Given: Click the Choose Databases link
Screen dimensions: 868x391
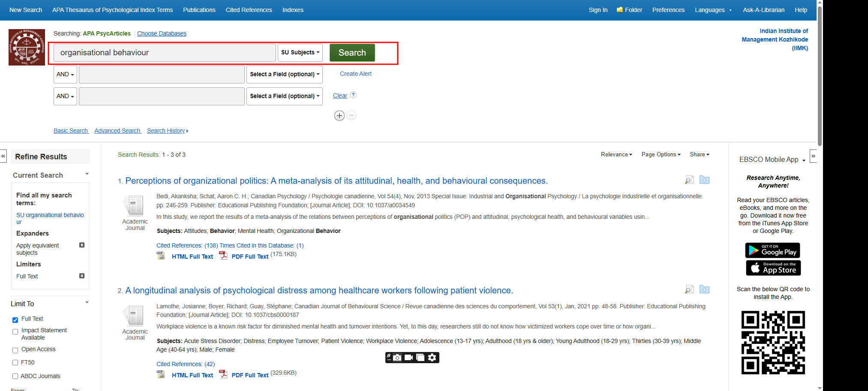Looking at the screenshot, I should coord(162,33).
